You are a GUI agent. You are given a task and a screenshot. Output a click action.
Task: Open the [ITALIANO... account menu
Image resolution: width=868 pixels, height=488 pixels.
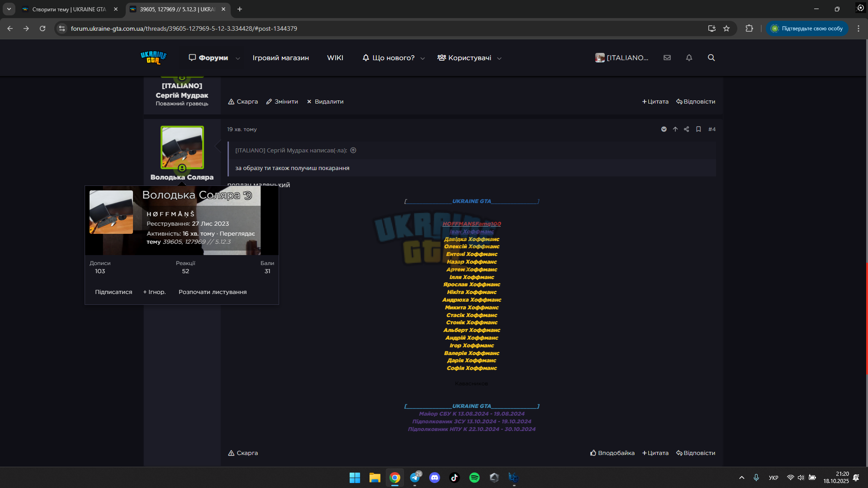coord(622,58)
